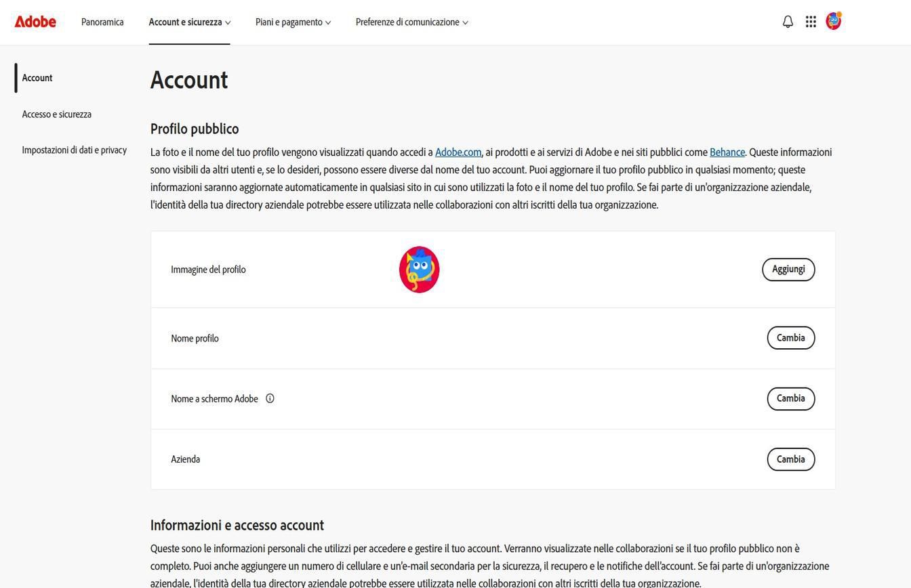Change the Azienda field with Cambia
This screenshot has width=911, height=588.
(790, 459)
